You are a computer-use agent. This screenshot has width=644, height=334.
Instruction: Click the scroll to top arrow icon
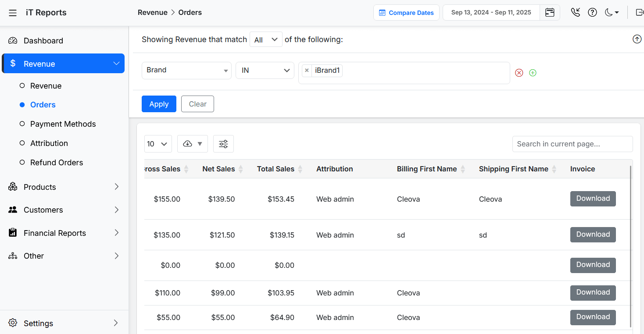coord(637,39)
